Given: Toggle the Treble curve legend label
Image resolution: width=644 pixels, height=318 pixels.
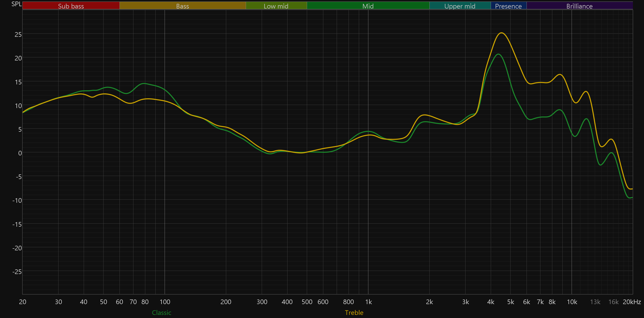Looking at the screenshot, I should [x=354, y=313].
